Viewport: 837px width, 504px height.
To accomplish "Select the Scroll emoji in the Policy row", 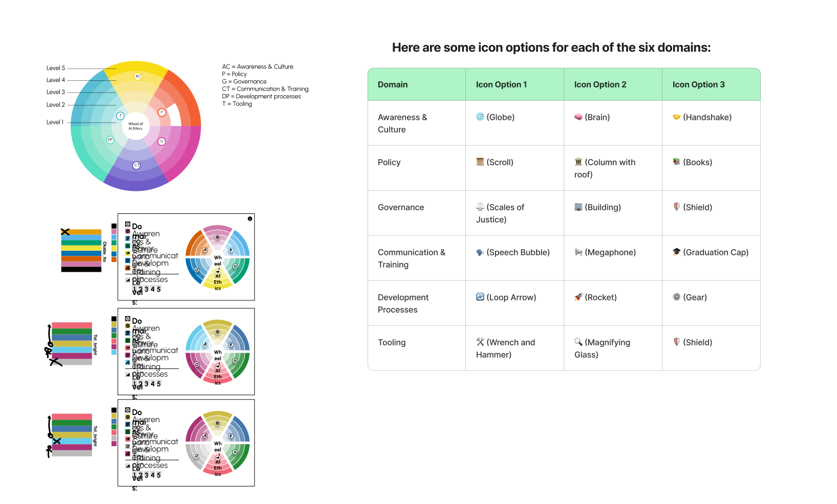I will (x=480, y=162).
